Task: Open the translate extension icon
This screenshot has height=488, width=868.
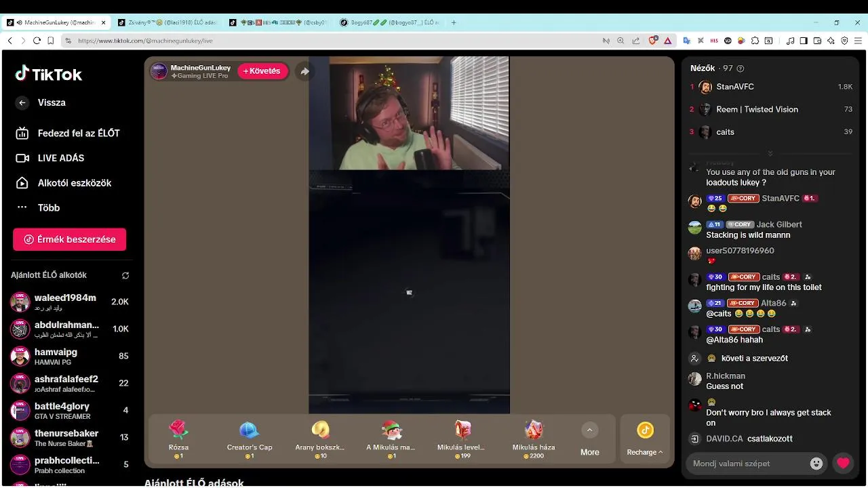Action: (686, 41)
